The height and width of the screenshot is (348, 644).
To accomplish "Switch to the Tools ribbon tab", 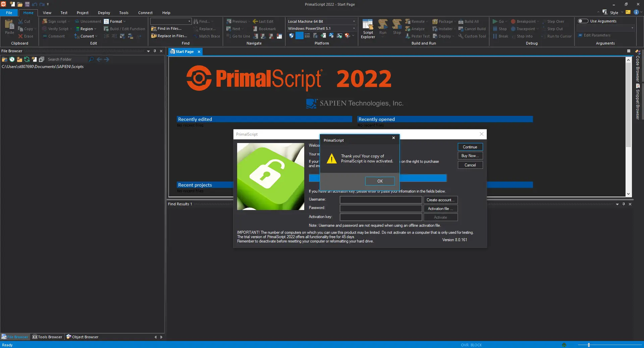I will (124, 13).
